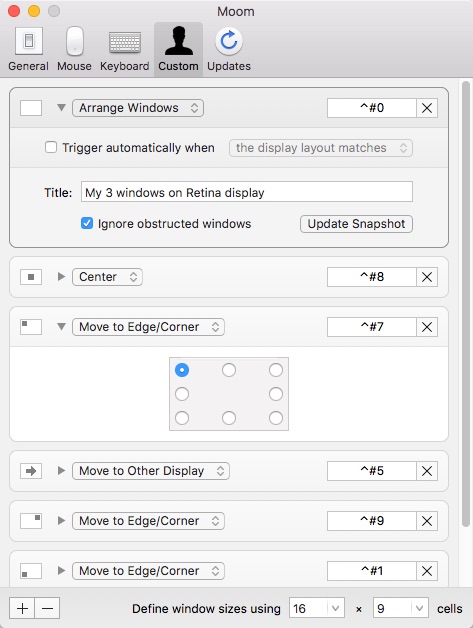This screenshot has height=628, width=473.
Task: Clear the ^#0 shortcut with its X button
Action: [427, 108]
